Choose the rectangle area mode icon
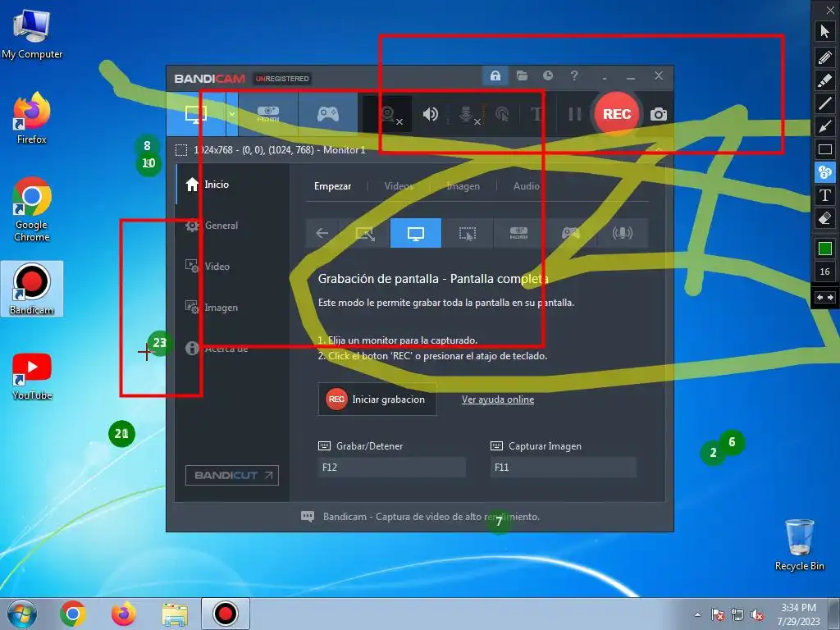This screenshot has height=630, width=840. click(365, 233)
